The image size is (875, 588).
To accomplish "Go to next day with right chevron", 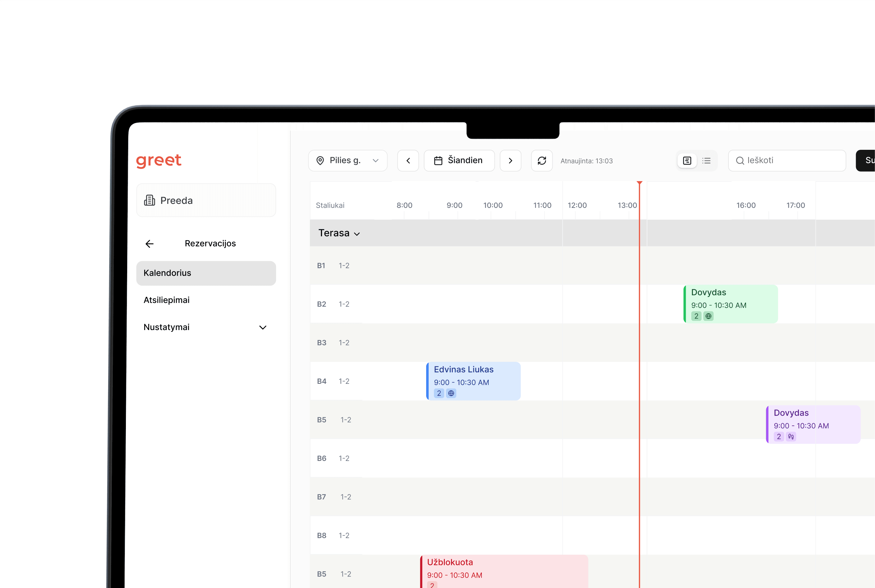I will [x=510, y=160].
